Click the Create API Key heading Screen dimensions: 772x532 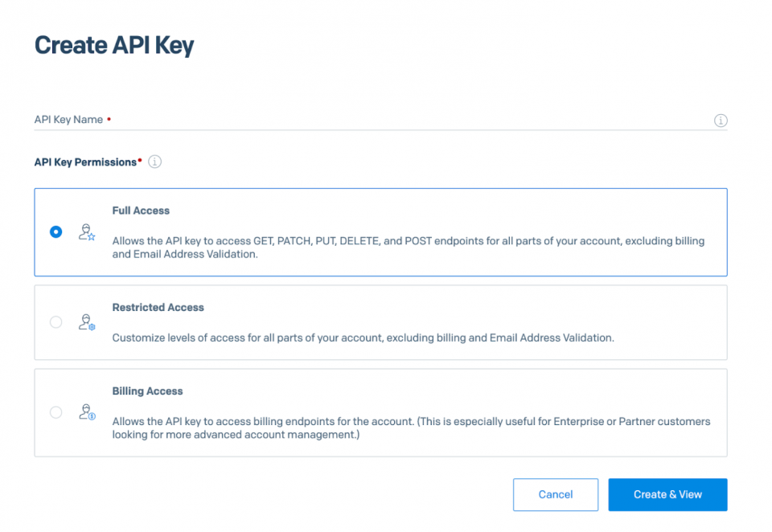click(x=114, y=45)
